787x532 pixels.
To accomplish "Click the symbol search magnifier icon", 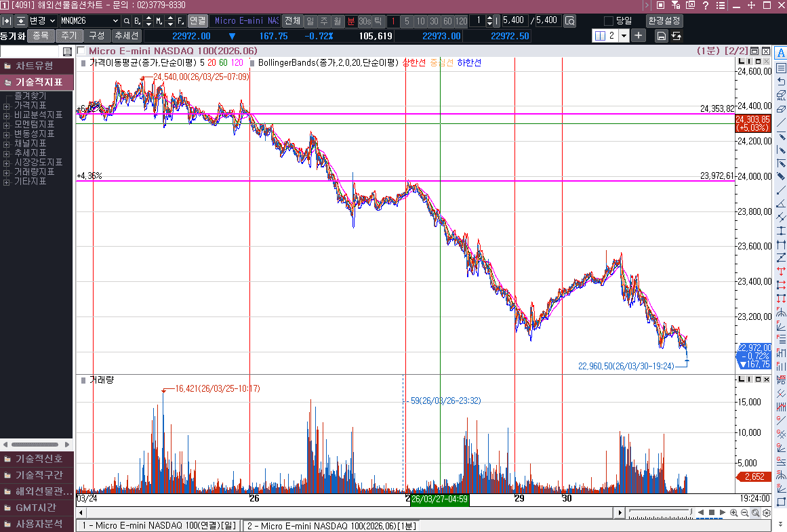I will click(126, 21).
